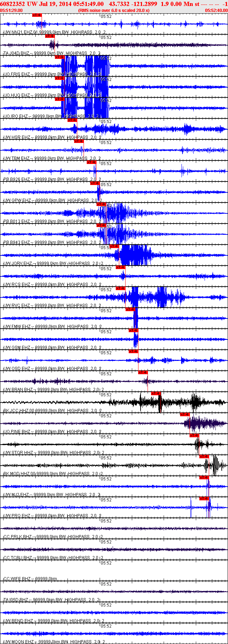Click the red pick marker on the HUO trace
The height and width of the screenshot is (644, 228).
(59, 78)
